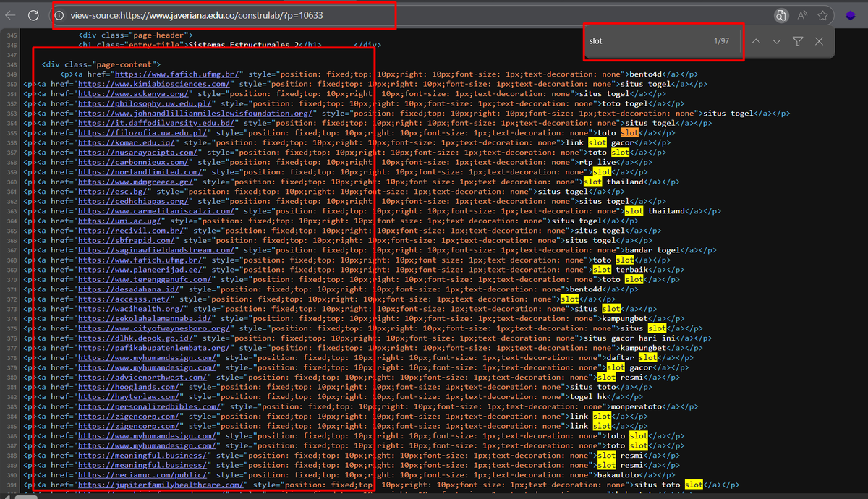Follow the accesss.net link
Screen dimensions: 868x499
click(x=125, y=299)
